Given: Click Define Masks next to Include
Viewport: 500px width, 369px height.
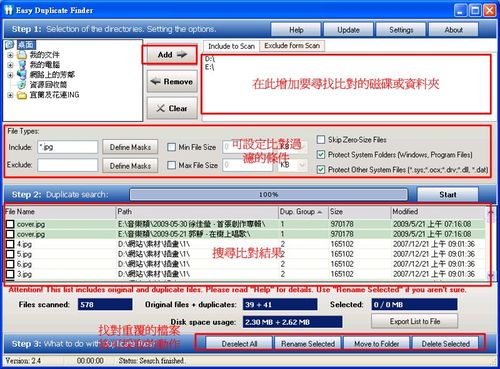Looking at the screenshot, I should pyautogui.click(x=130, y=147).
